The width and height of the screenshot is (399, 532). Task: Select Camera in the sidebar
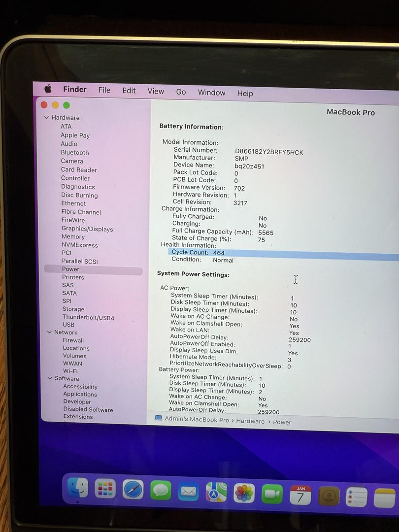tap(72, 161)
